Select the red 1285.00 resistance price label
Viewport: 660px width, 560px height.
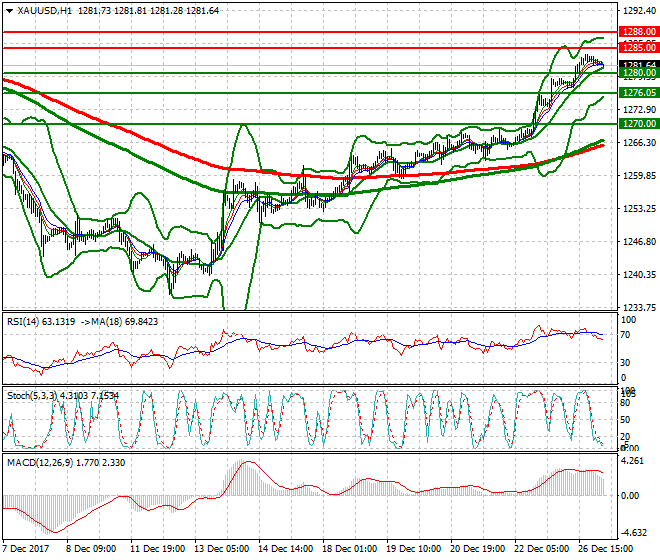tap(636, 47)
